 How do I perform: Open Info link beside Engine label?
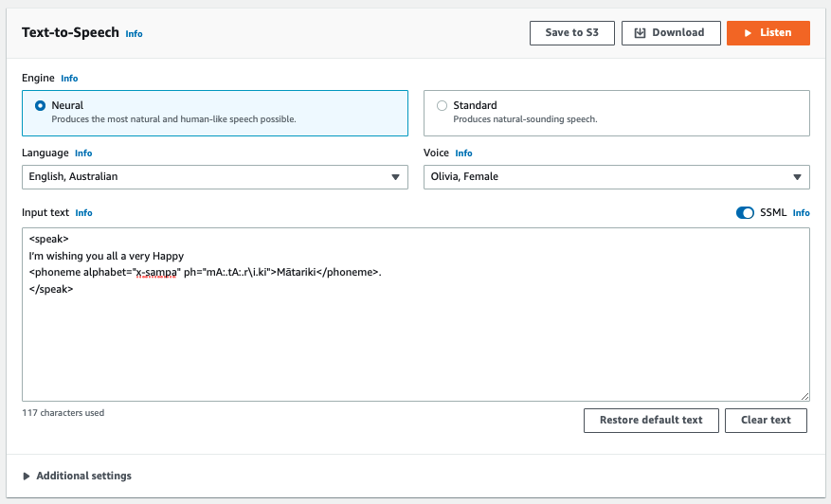[x=69, y=78]
